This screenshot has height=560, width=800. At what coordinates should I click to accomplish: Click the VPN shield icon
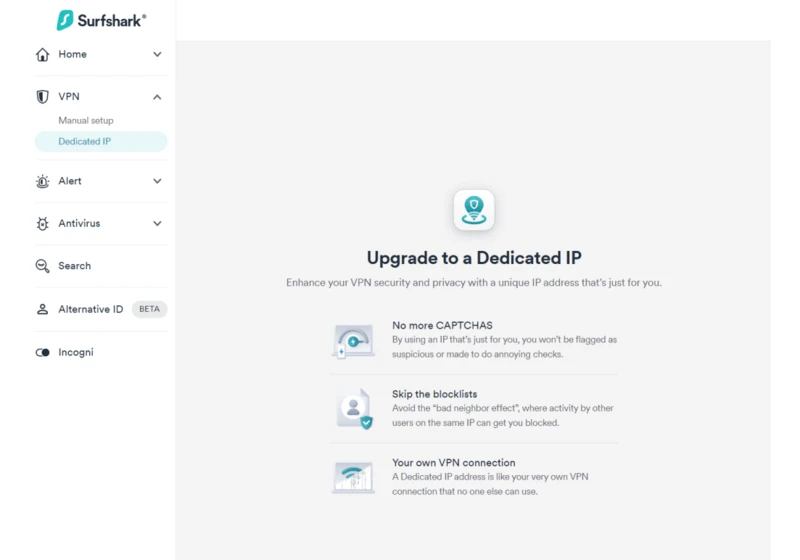[42, 96]
